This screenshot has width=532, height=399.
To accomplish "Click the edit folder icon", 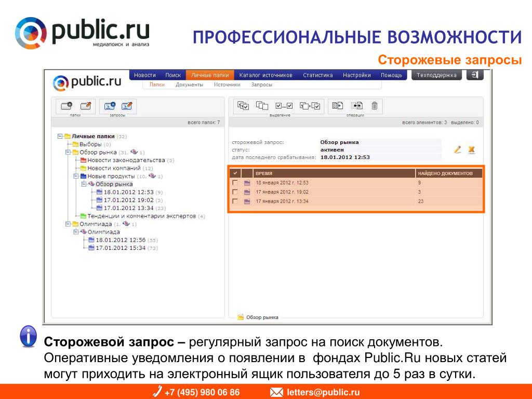I will (86, 106).
